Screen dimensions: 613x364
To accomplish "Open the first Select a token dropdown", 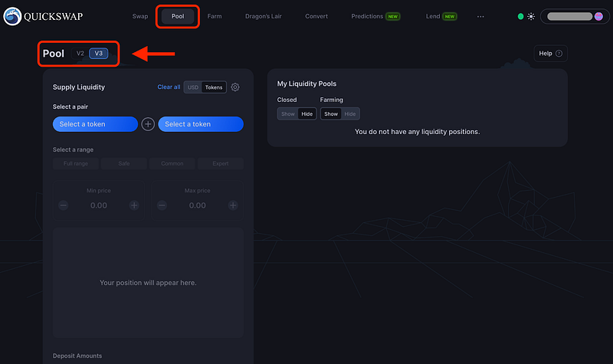I will [x=95, y=124].
